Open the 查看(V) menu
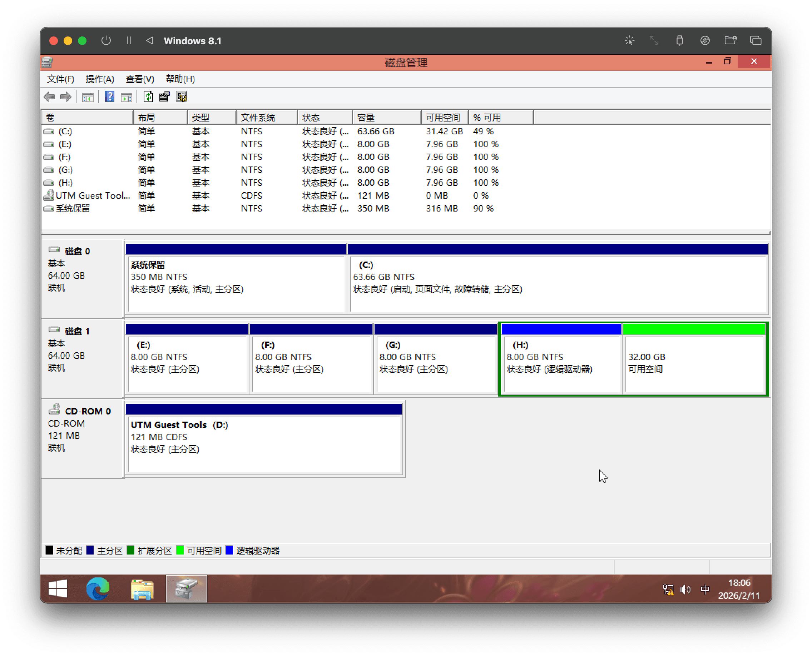The width and height of the screenshot is (812, 656). click(140, 79)
